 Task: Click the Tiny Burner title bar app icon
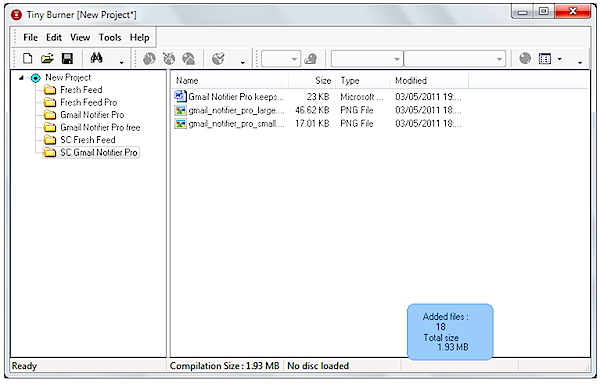pyautogui.click(x=16, y=15)
